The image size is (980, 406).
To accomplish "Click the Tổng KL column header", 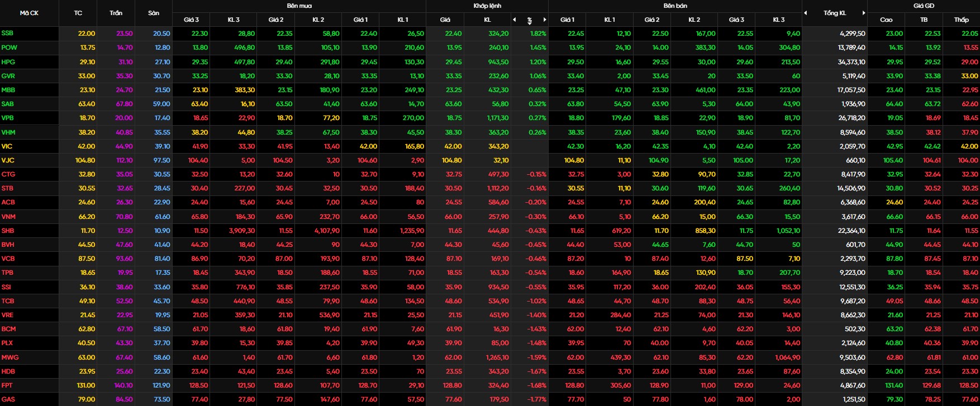I will (835, 13).
